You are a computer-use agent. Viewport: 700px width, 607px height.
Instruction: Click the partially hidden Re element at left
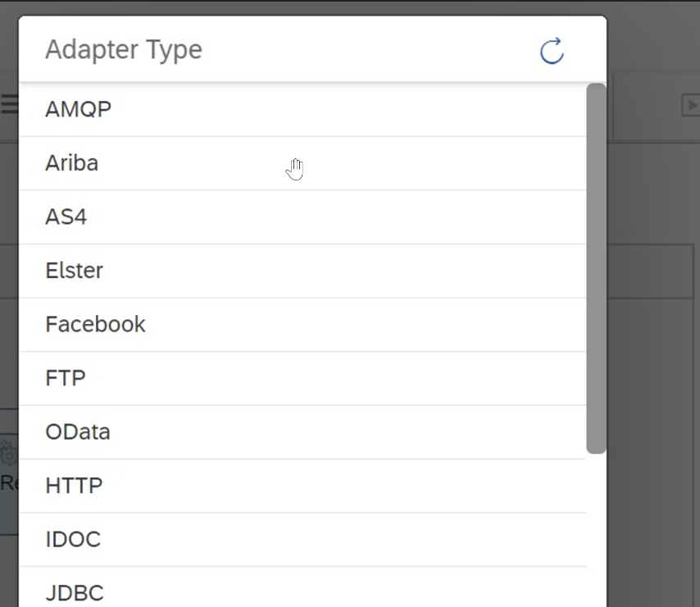point(9,483)
